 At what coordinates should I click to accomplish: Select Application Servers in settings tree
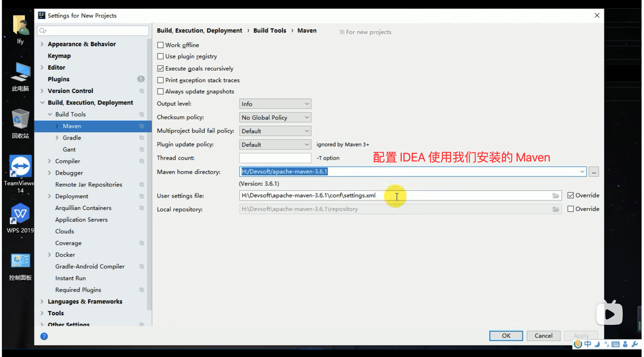[81, 220]
